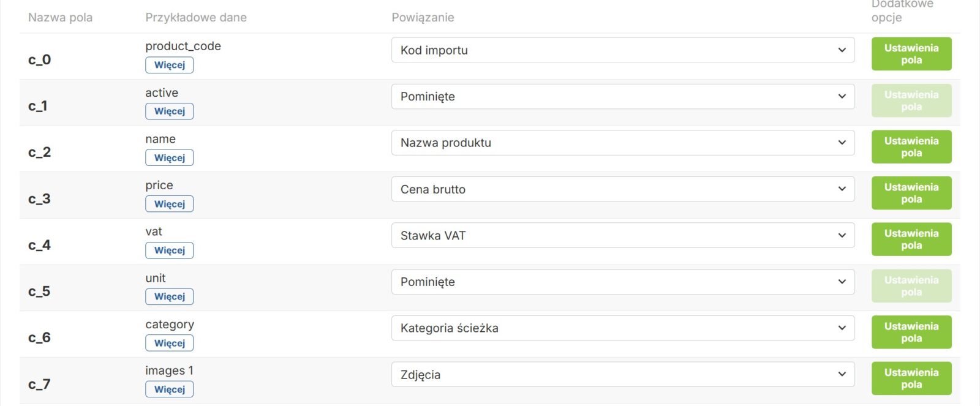The image size is (980, 406).
Task: Open Ustawienia pola for the Stawka VAT row
Action: click(911, 239)
